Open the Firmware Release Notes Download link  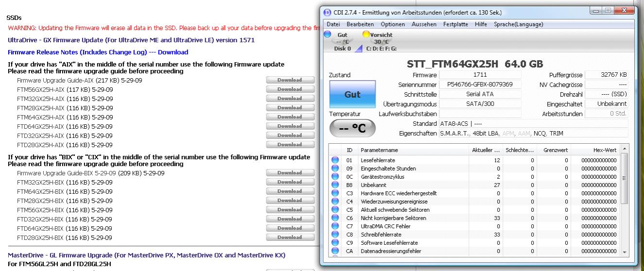point(173,52)
